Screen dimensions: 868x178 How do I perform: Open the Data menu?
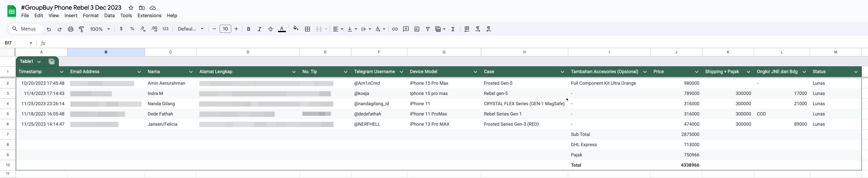109,16
